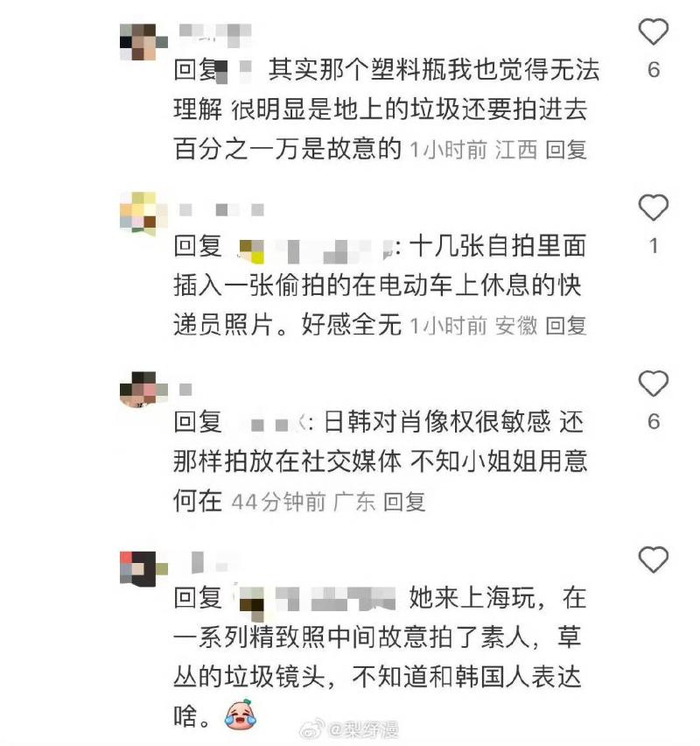
Task: Open first commenter's avatar profile
Action: 143,42
